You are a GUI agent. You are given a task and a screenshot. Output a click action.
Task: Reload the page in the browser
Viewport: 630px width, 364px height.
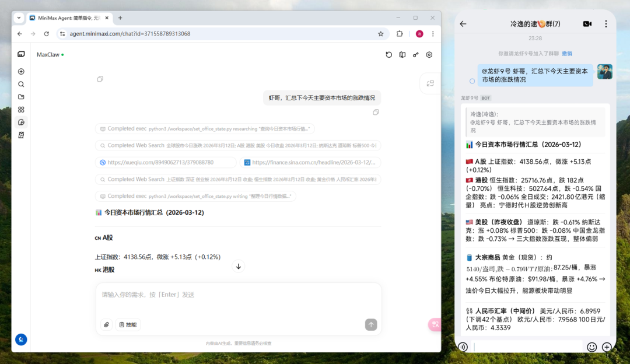click(47, 34)
